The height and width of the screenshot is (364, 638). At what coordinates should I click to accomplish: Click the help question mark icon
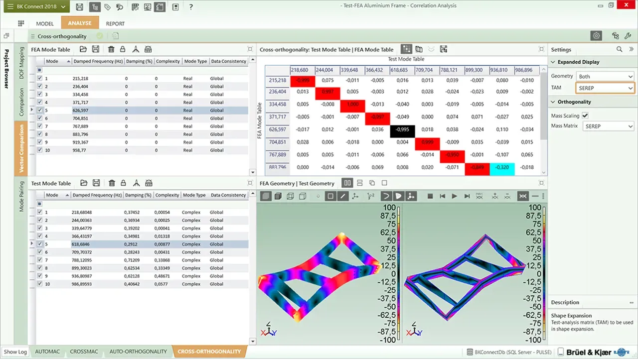tap(191, 7)
